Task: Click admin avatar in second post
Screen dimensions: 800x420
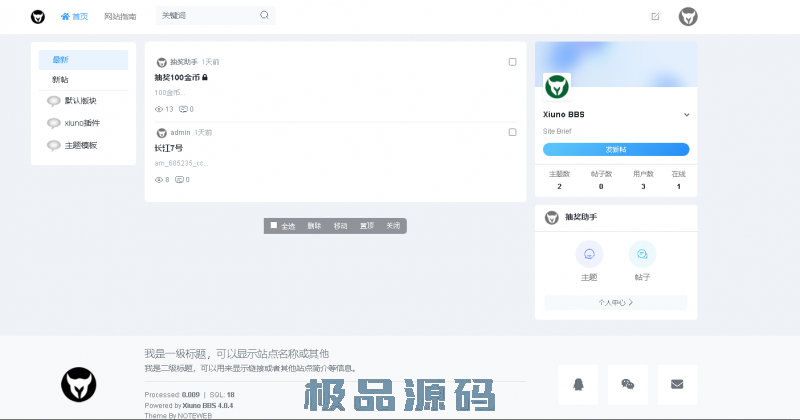Action: coord(162,133)
